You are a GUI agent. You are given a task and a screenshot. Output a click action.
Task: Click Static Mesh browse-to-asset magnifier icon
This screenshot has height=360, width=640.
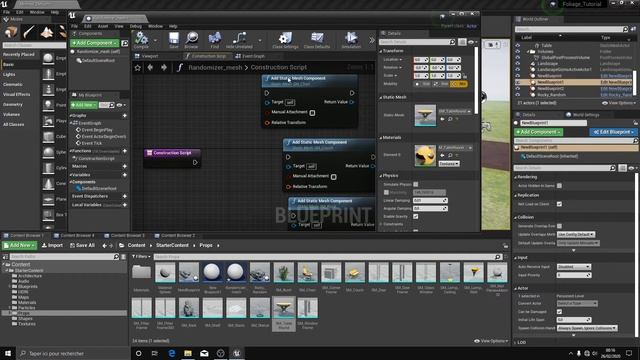pos(450,119)
